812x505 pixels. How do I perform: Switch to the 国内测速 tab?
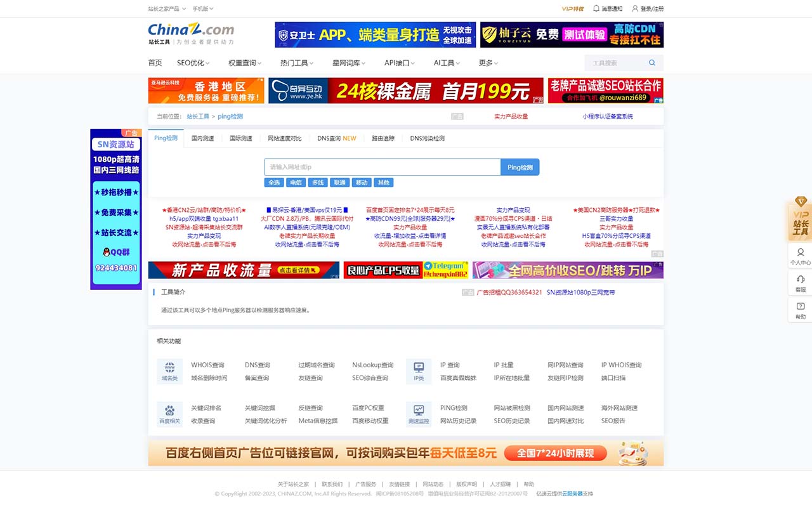tap(202, 138)
